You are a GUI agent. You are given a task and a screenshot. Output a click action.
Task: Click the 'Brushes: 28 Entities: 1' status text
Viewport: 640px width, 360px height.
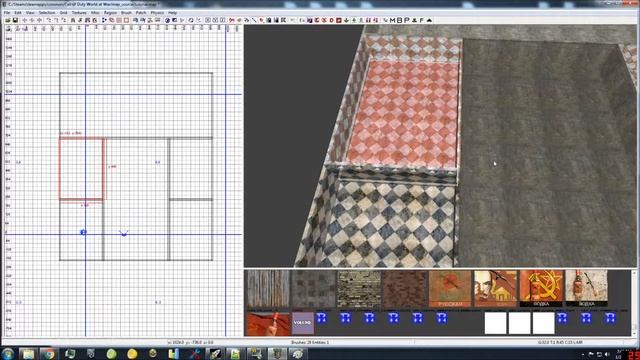pos(310,342)
